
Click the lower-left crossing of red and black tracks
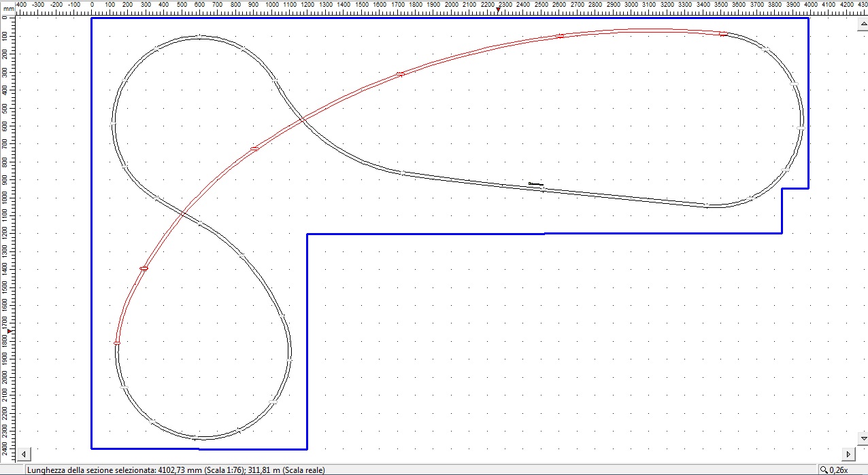pos(183,213)
